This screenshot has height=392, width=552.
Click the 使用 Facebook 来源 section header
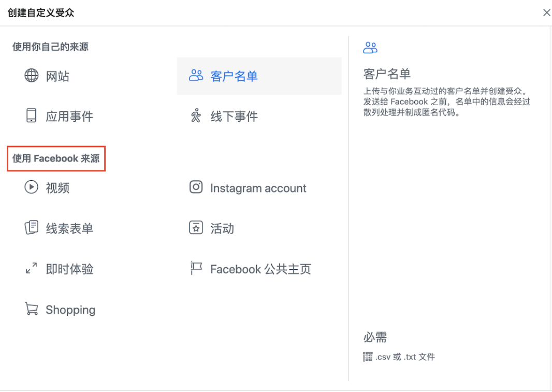56,158
